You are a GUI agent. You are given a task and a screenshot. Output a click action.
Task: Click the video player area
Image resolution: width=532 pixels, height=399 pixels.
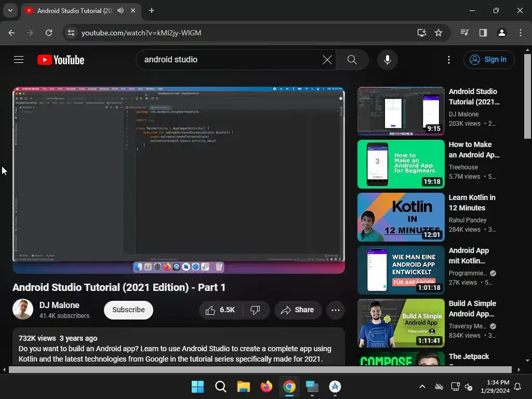click(x=179, y=180)
